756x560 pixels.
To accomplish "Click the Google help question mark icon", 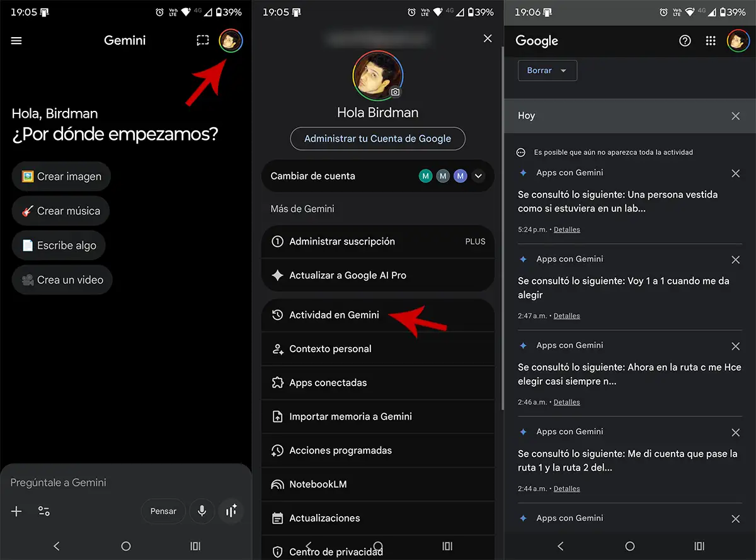I will [685, 41].
